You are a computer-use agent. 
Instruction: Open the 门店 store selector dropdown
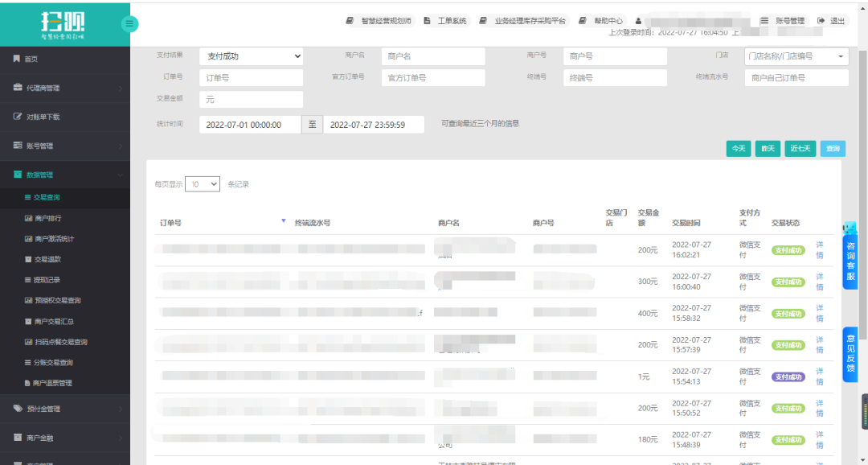[x=796, y=56]
